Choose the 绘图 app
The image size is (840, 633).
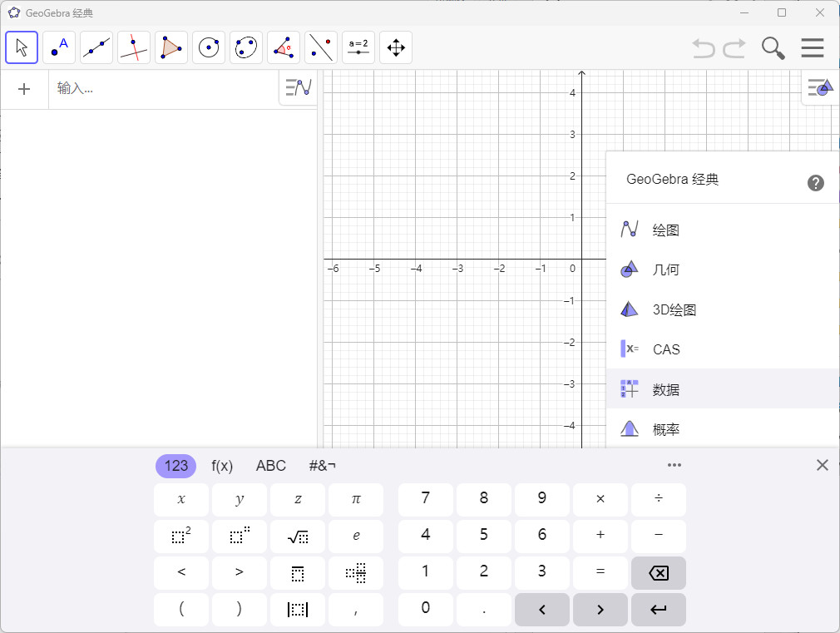coord(723,230)
